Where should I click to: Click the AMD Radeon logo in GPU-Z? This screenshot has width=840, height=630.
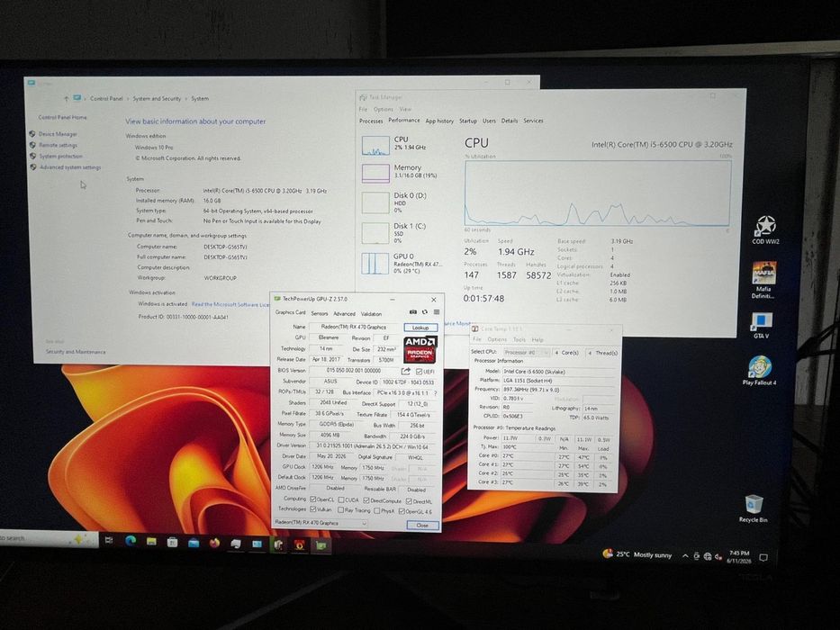(x=420, y=349)
